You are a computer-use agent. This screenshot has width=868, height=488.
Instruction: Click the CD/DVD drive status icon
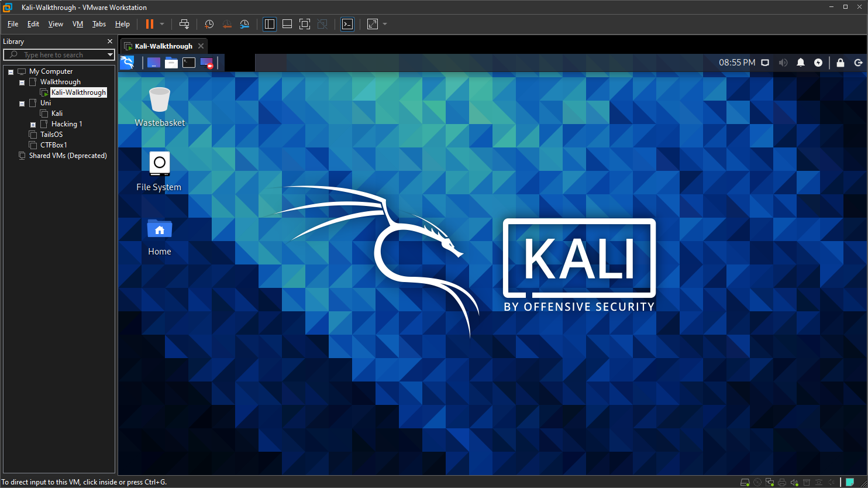757,483
